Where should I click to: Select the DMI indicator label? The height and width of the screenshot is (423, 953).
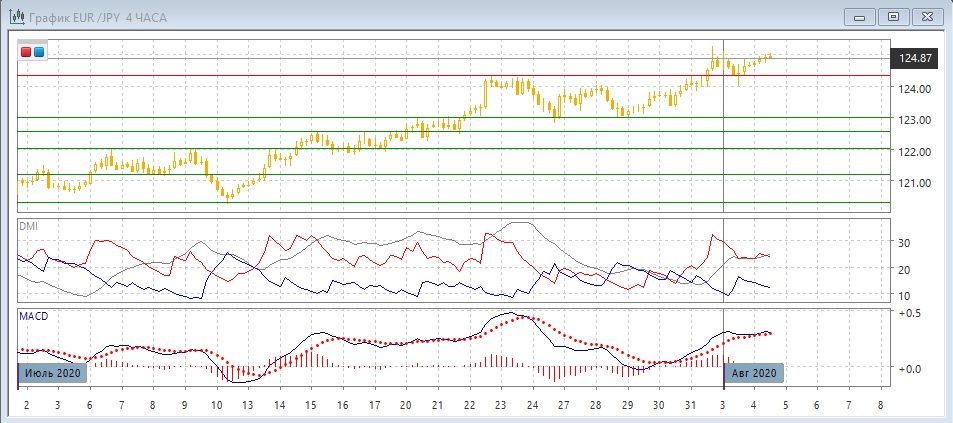click(28, 227)
